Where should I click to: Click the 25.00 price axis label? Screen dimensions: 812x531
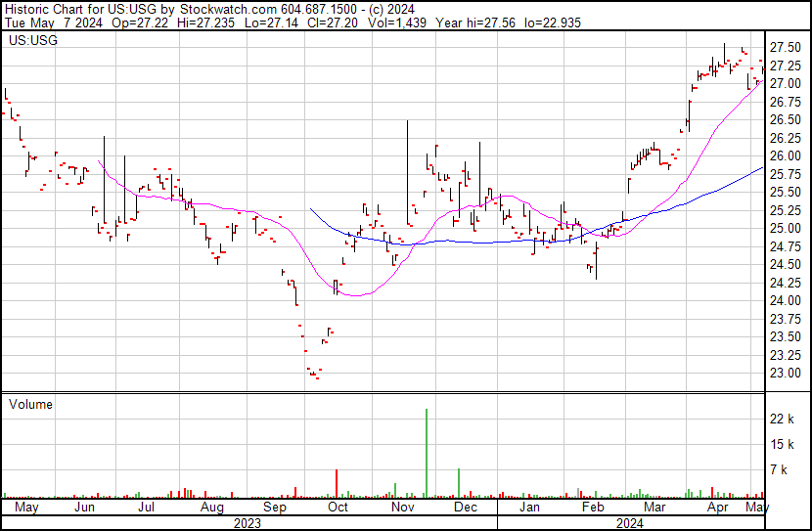point(785,228)
